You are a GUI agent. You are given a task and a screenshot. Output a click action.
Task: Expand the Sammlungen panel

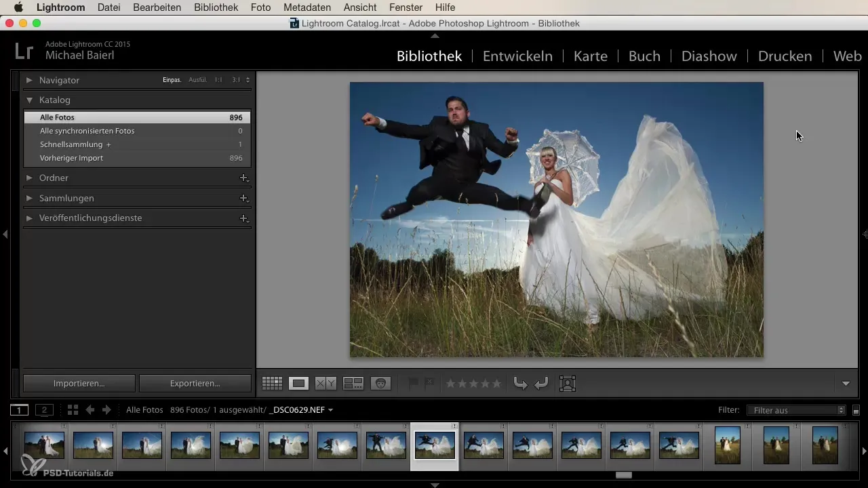pyautogui.click(x=29, y=198)
